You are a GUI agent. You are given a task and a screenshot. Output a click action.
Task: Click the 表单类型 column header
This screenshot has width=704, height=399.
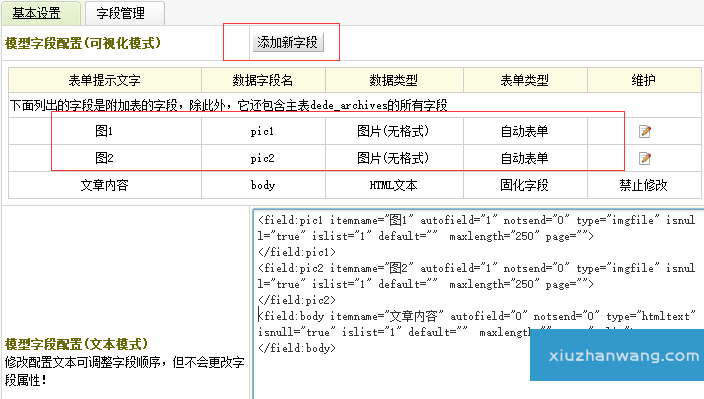point(525,80)
